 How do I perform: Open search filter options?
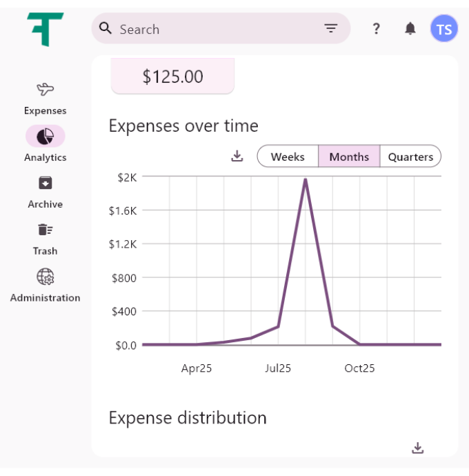pos(331,28)
